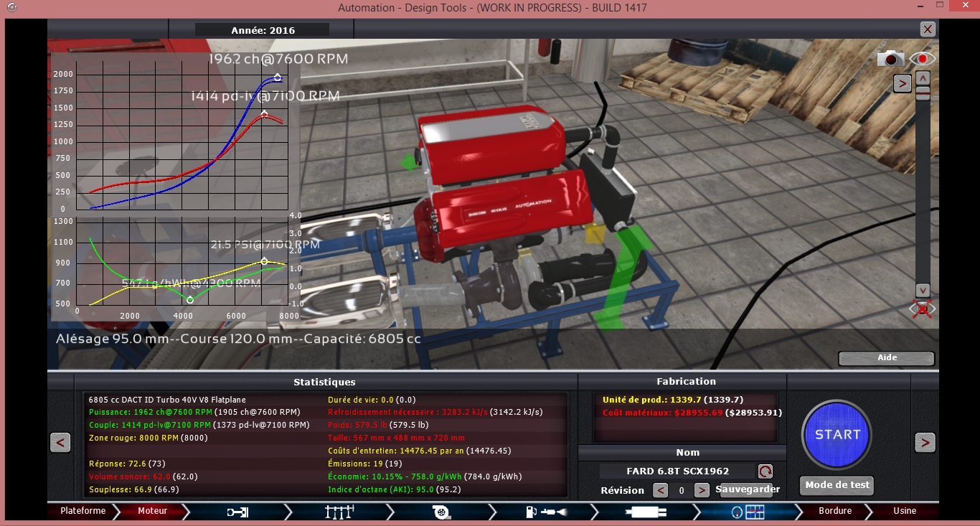
Task: Click the Zone rouge: 8000 RPM line
Action: coord(148,438)
